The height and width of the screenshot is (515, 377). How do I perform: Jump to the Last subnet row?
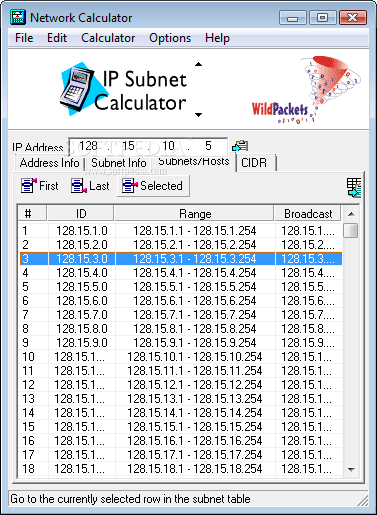pos(90,185)
